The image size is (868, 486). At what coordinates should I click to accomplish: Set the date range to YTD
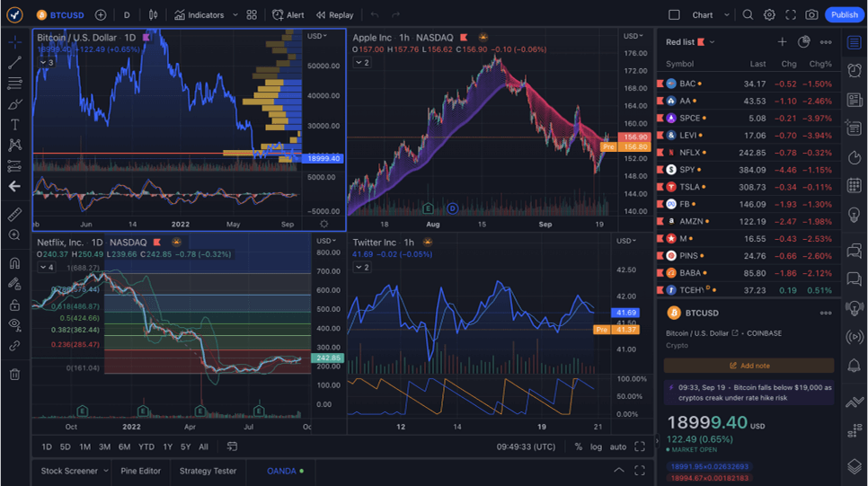click(146, 446)
